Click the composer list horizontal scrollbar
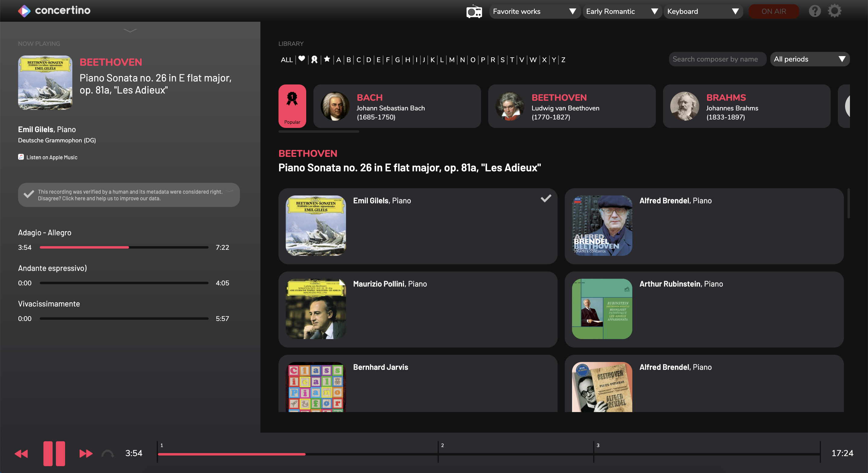The image size is (868, 473). (319, 132)
